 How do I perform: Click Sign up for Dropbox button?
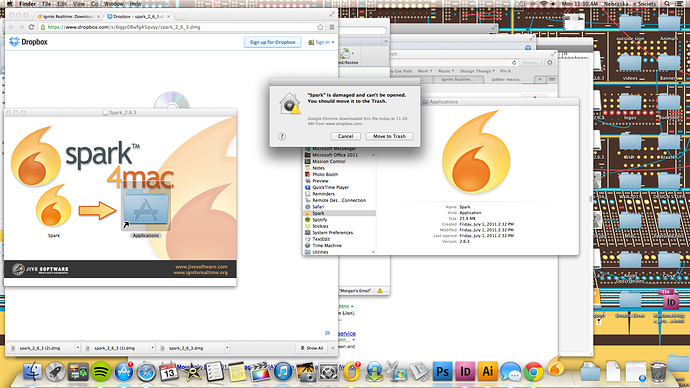point(272,42)
